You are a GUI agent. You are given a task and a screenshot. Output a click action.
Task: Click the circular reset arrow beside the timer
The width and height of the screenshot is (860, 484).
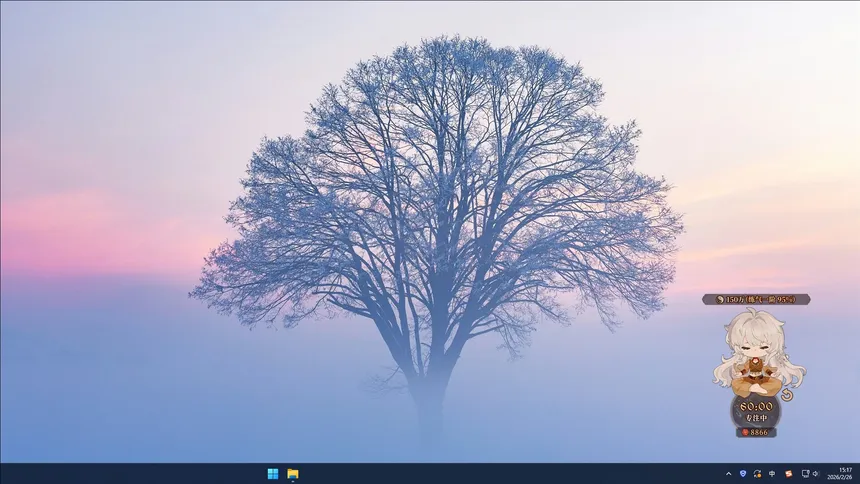pyautogui.click(x=786, y=395)
